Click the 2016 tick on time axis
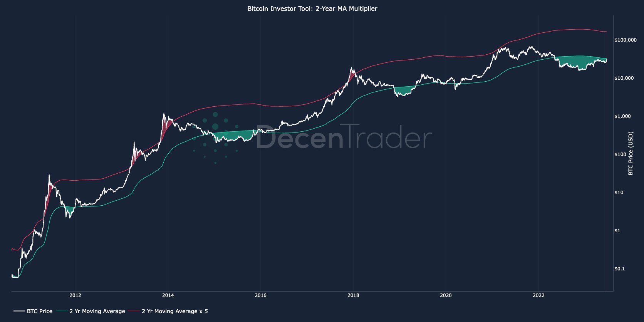 260,295
